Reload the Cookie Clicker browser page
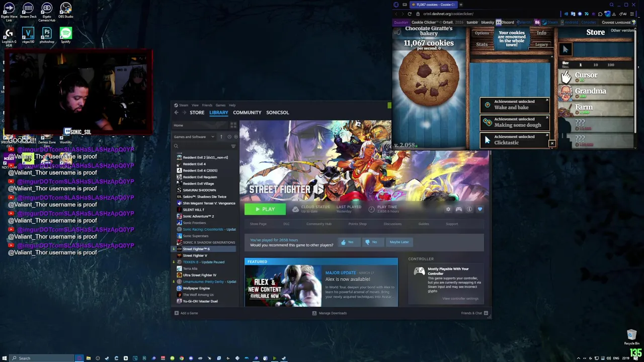Screen dimensions: 644x362 [x=410, y=14]
